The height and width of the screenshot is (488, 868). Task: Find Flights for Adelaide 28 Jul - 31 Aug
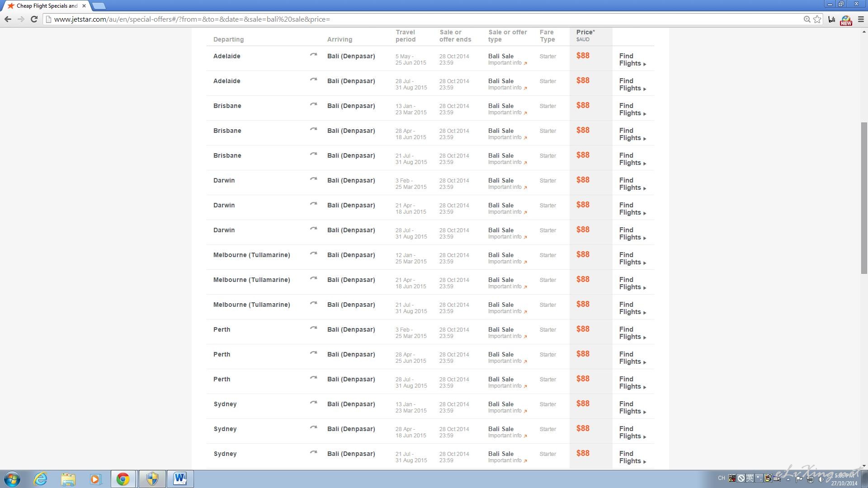(632, 84)
